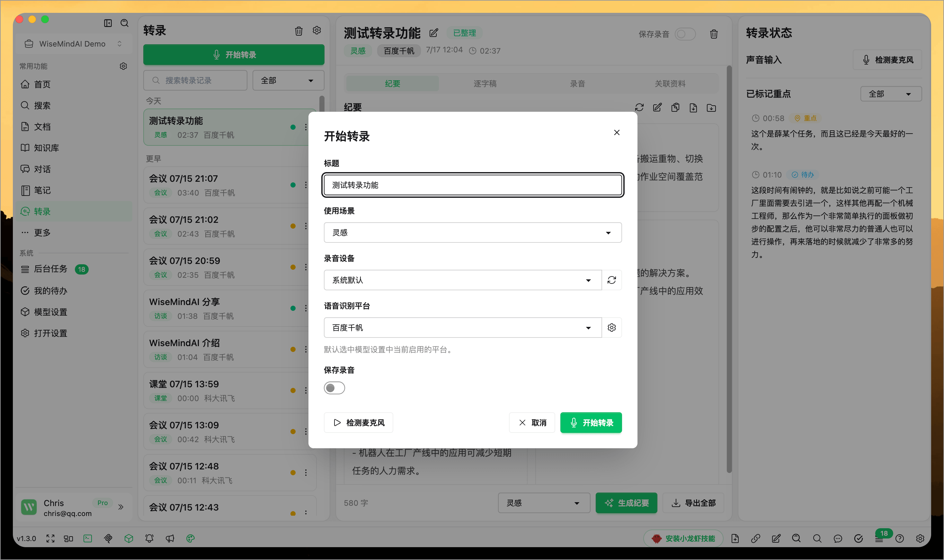Edit 纪要 with pencil icon

(657, 108)
